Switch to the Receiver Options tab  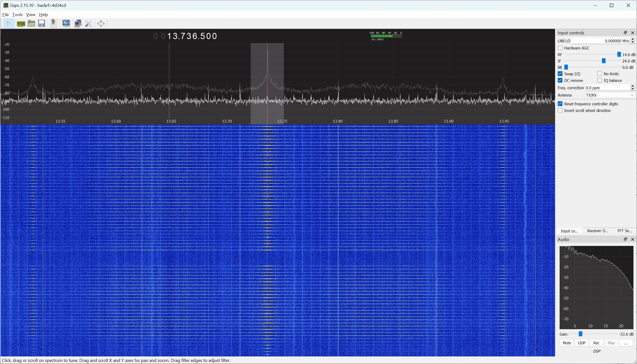(597, 231)
